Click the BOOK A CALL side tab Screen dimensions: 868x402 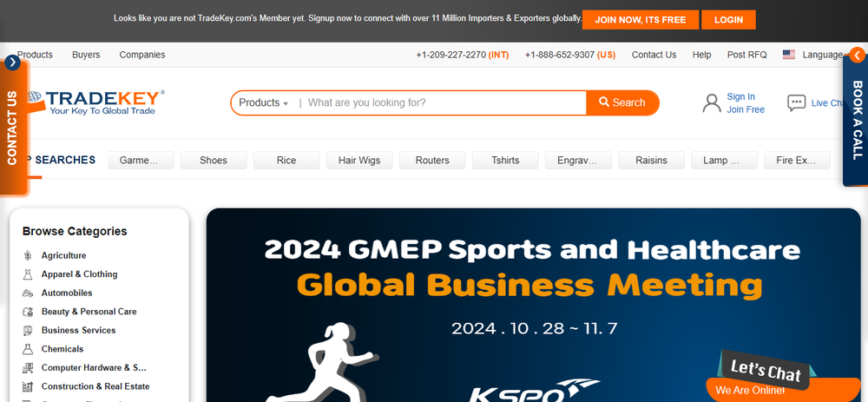click(857, 119)
